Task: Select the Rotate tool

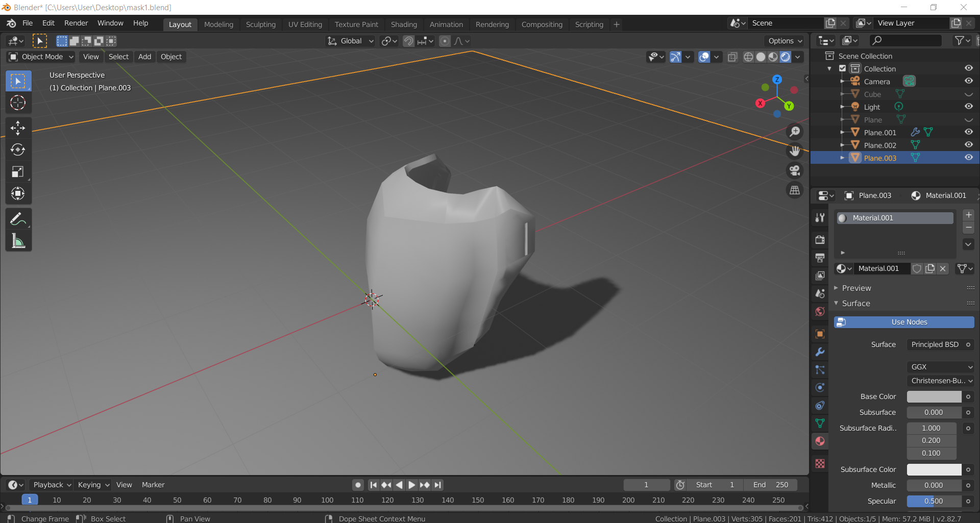Action: [18, 150]
